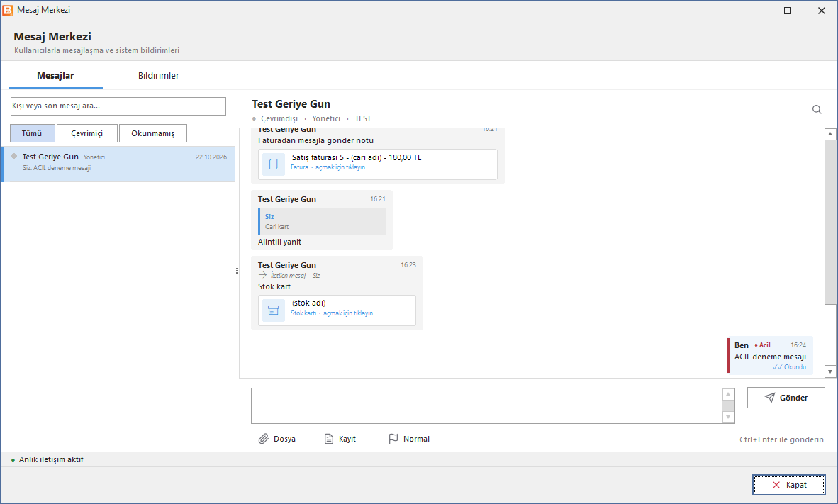Change message priority from Normal
The image size is (838, 504).
pyautogui.click(x=409, y=439)
